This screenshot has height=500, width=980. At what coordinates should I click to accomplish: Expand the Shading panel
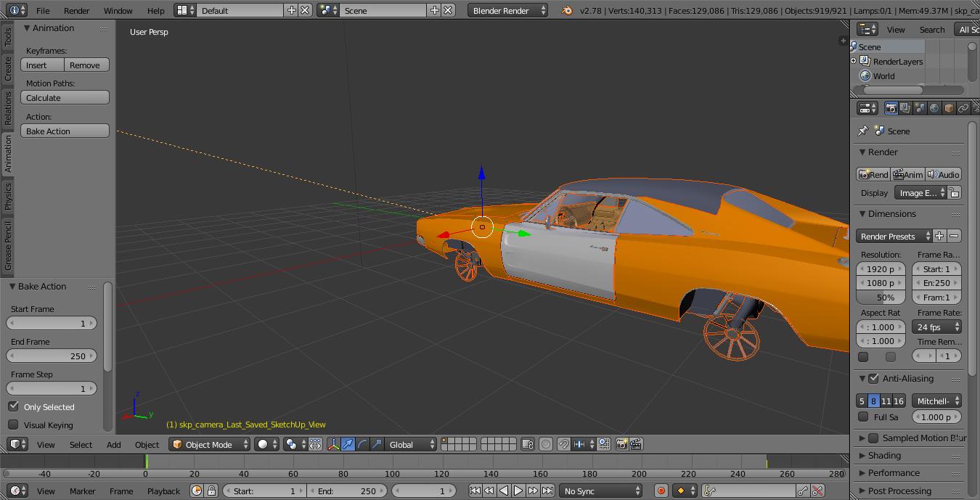point(884,456)
